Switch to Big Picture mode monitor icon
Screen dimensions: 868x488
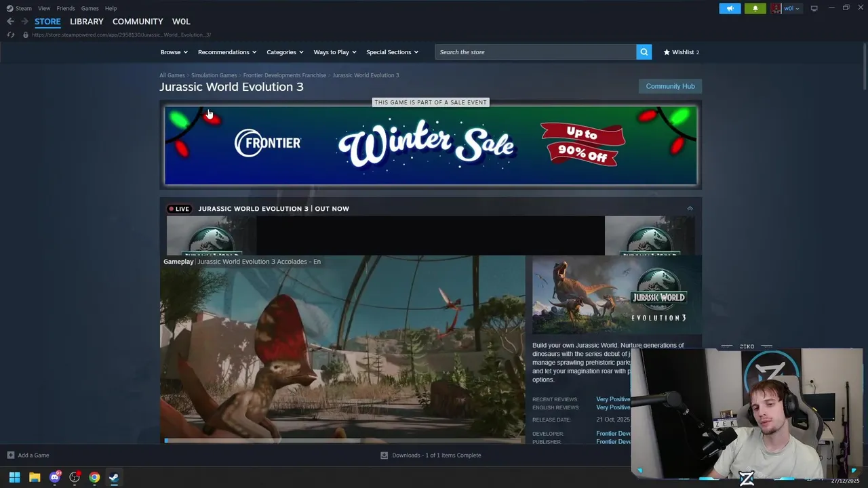[x=814, y=8]
